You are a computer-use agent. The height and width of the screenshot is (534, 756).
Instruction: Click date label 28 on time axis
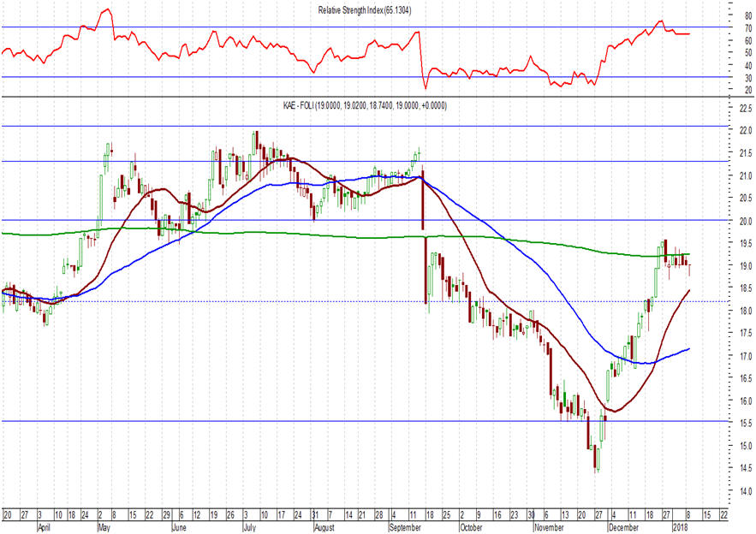[379, 515]
